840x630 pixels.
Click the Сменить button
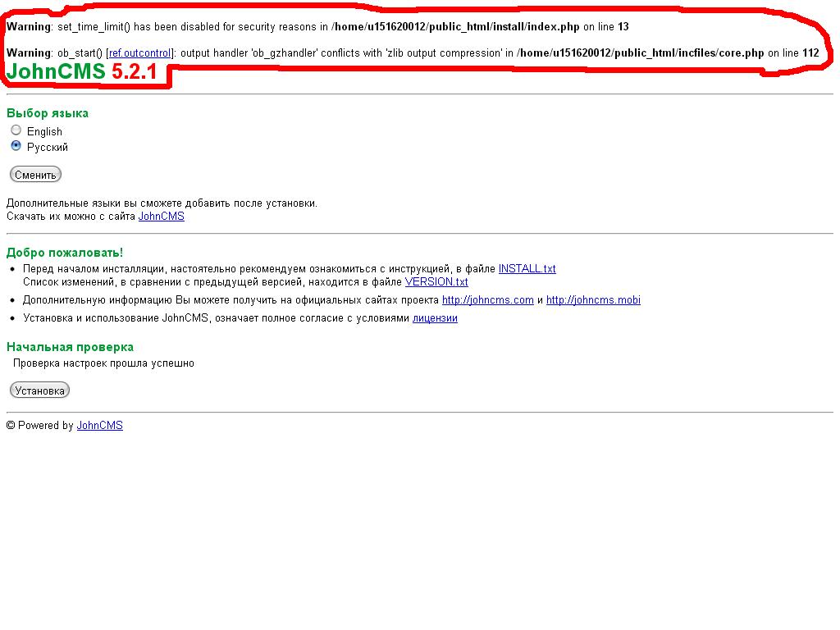(x=35, y=175)
